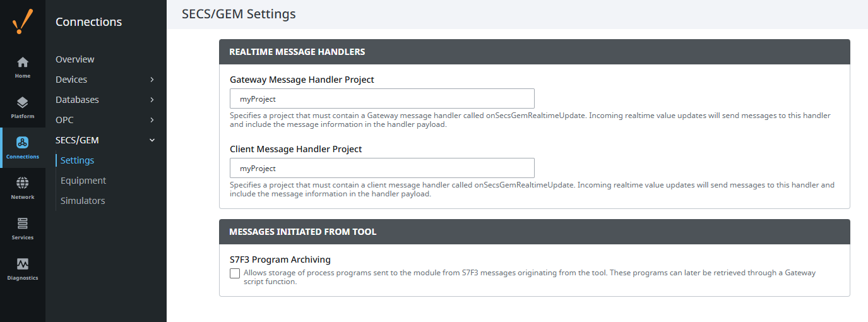Screen dimensions: 868x322
Task: Expand the Databases submenu chevron
Action: point(152,100)
